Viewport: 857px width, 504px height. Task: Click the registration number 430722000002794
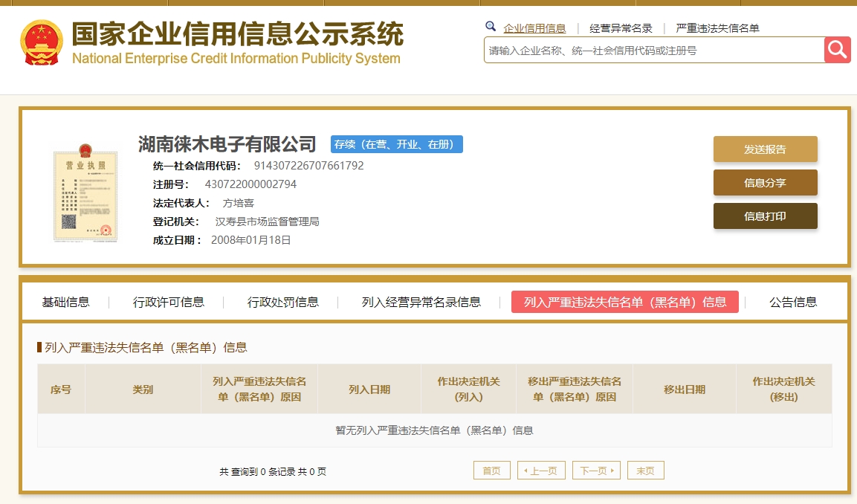251,184
